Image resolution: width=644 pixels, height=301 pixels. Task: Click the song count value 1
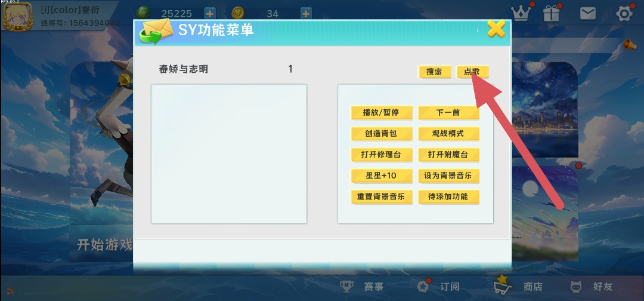(290, 69)
